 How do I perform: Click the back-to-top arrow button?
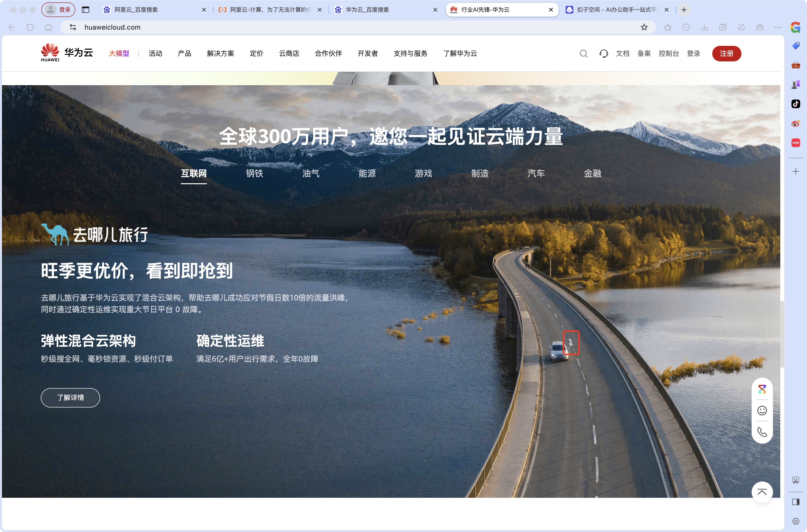point(762,492)
